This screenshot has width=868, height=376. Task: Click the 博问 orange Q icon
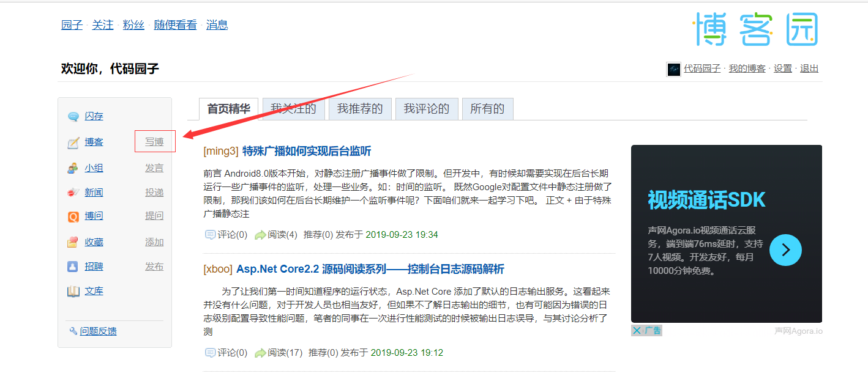click(x=73, y=216)
